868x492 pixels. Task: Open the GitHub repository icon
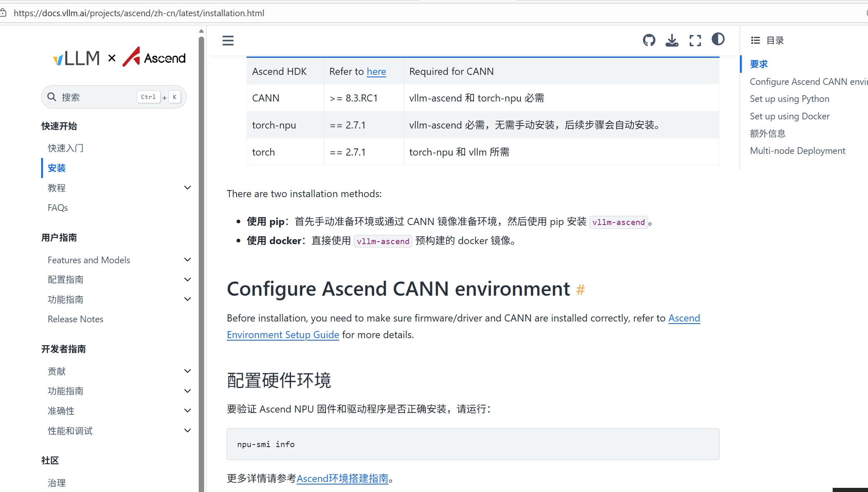(649, 40)
